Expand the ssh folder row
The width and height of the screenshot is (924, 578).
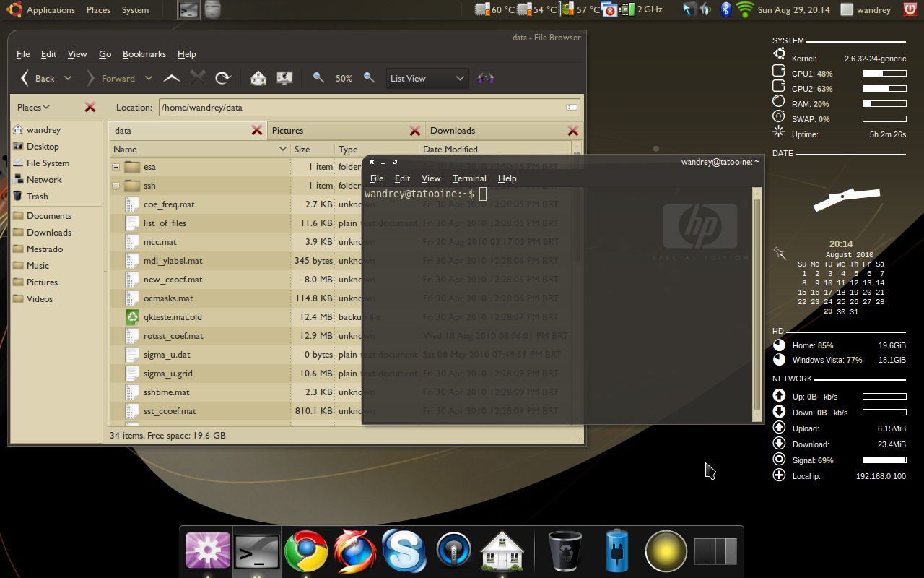point(115,185)
